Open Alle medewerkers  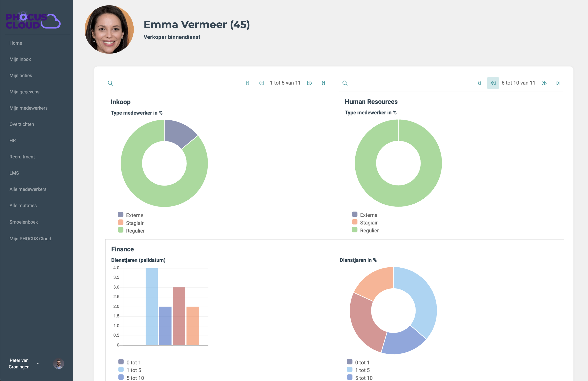pos(28,189)
